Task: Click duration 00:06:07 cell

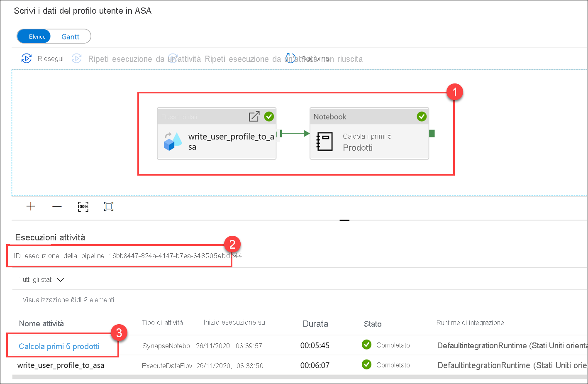Action: [x=315, y=365]
